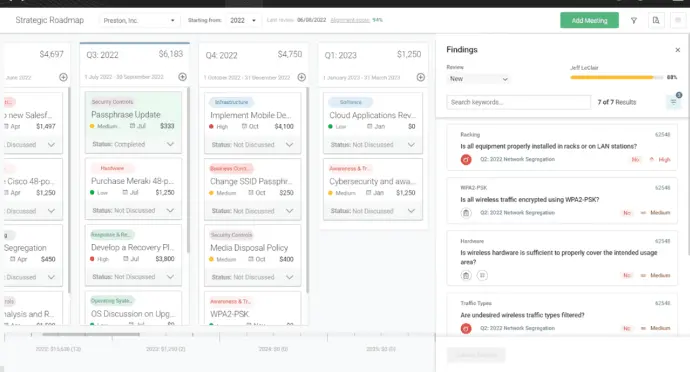Click the Infrastructure tag on Implement Mobile card
The height and width of the screenshot is (372, 690).
coord(231,102)
